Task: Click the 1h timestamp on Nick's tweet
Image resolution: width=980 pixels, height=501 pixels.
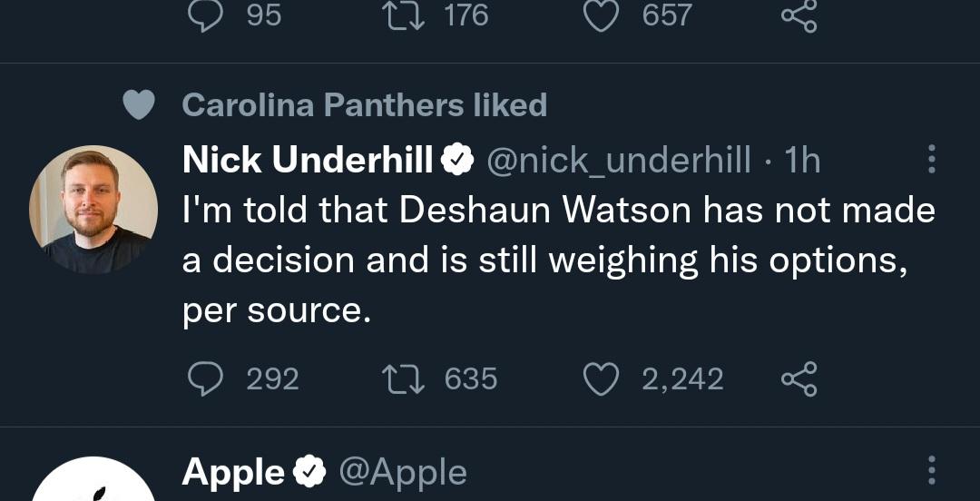Action: (x=802, y=161)
